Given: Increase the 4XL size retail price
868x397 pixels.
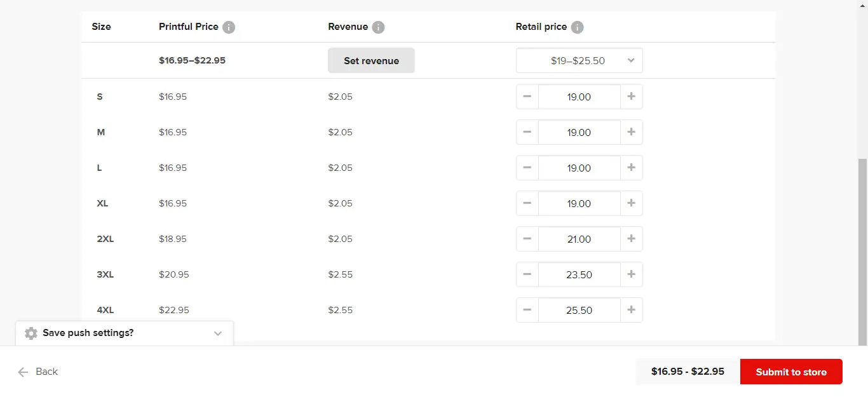Looking at the screenshot, I should pos(631,310).
